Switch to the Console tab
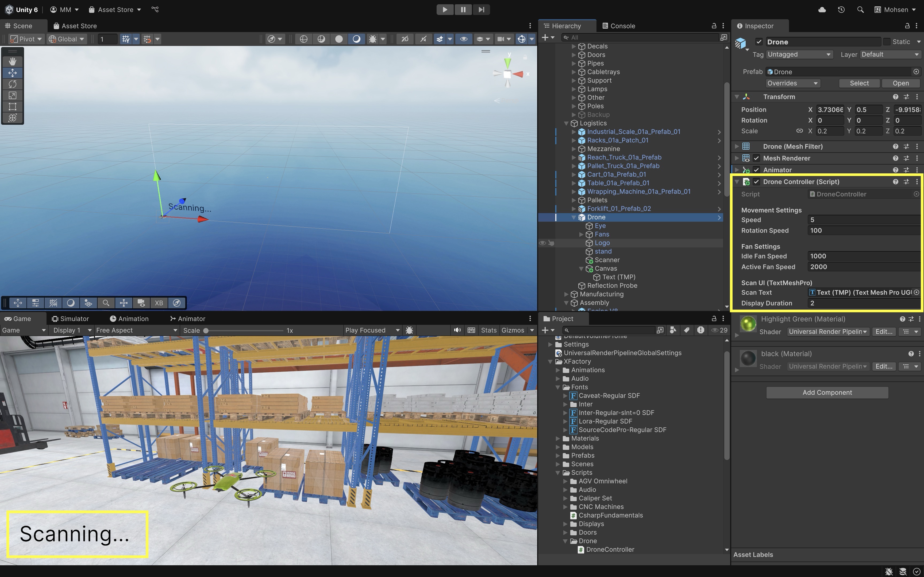The width and height of the screenshot is (924, 577). [x=619, y=26]
